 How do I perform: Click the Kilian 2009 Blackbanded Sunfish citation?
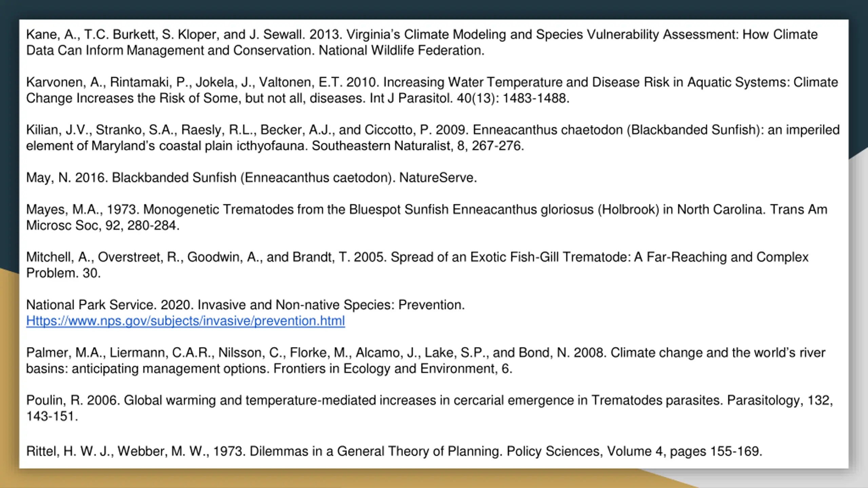[433, 138]
